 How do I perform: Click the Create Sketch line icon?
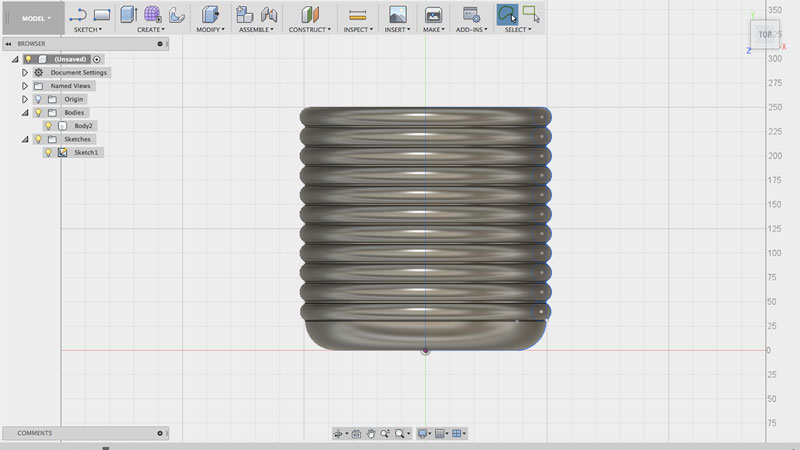pyautogui.click(x=79, y=14)
